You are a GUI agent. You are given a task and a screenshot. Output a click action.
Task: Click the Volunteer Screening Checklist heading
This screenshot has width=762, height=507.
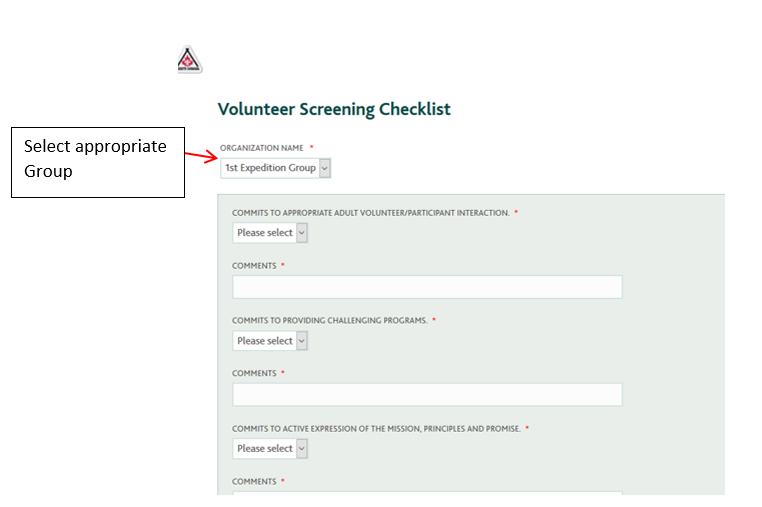(x=334, y=109)
